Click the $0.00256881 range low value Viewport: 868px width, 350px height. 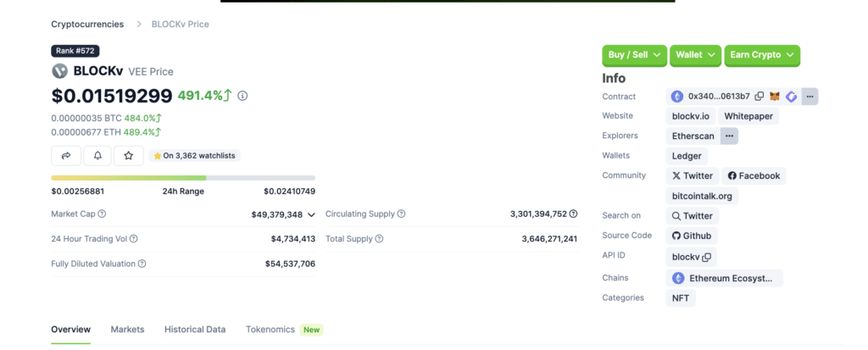(78, 192)
